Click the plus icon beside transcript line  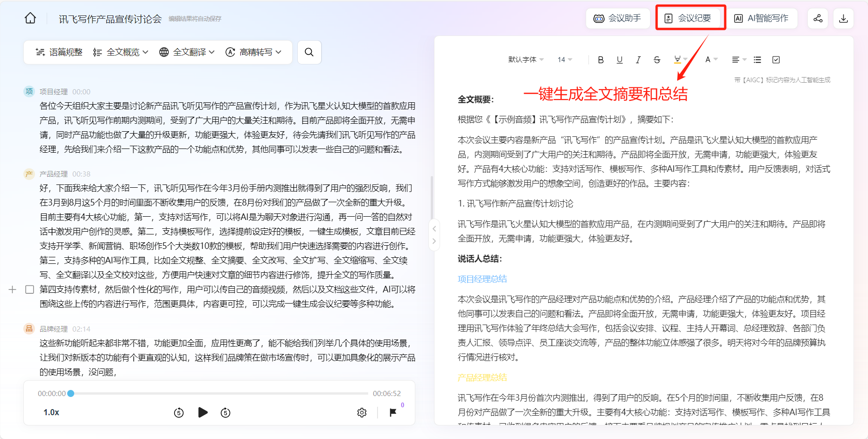pyautogui.click(x=13, y=290)
